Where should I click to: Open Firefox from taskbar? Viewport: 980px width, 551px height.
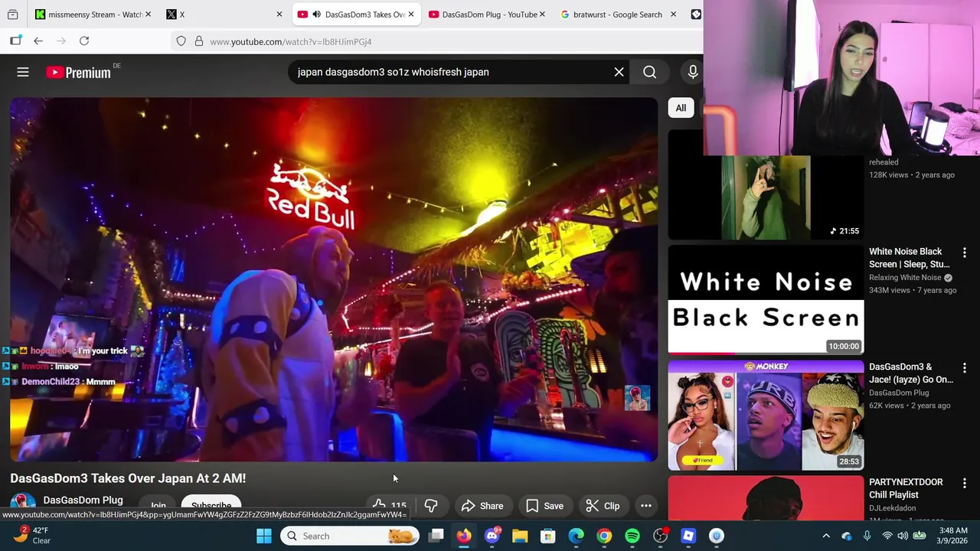[464, 536]
